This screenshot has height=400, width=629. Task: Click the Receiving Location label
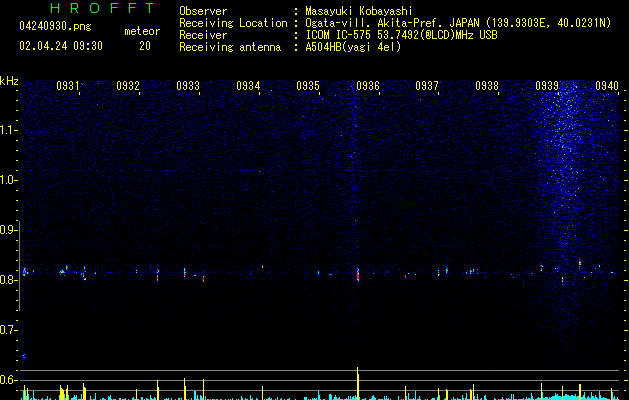[x=233, y=23]
